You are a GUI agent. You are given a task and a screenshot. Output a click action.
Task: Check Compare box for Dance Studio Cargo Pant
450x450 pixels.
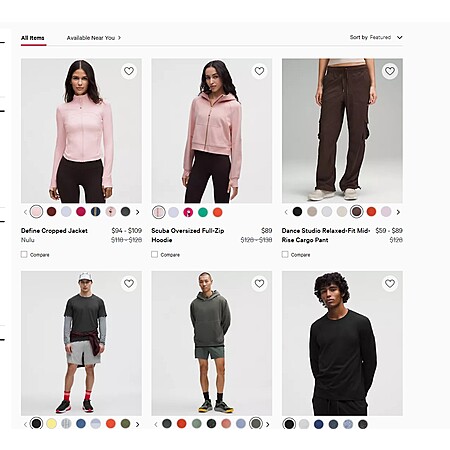coord(285,255)
